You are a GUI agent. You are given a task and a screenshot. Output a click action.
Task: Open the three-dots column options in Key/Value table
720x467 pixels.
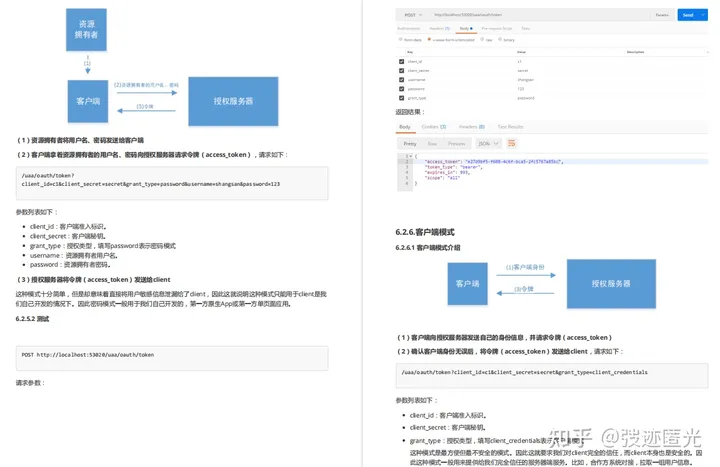707,52
